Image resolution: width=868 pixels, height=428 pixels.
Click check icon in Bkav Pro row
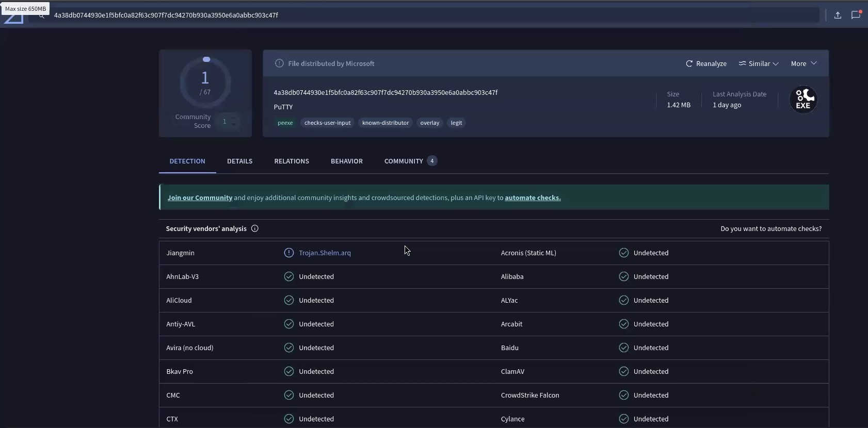289,371
